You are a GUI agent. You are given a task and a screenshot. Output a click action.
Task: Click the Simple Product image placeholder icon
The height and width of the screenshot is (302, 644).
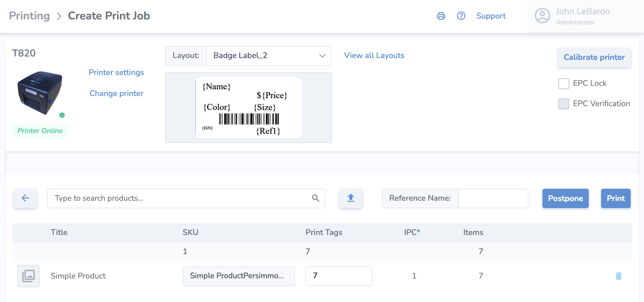point(28,276)
